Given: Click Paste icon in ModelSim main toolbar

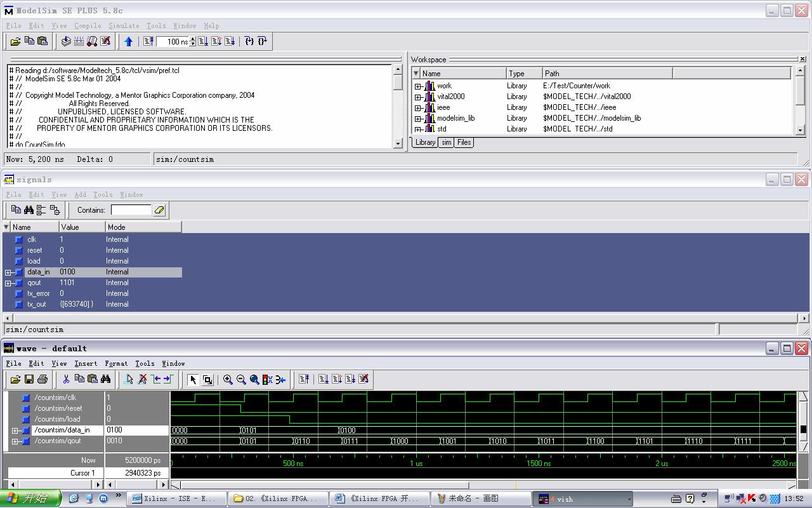Looking at the screenshot, I should 43,41.
